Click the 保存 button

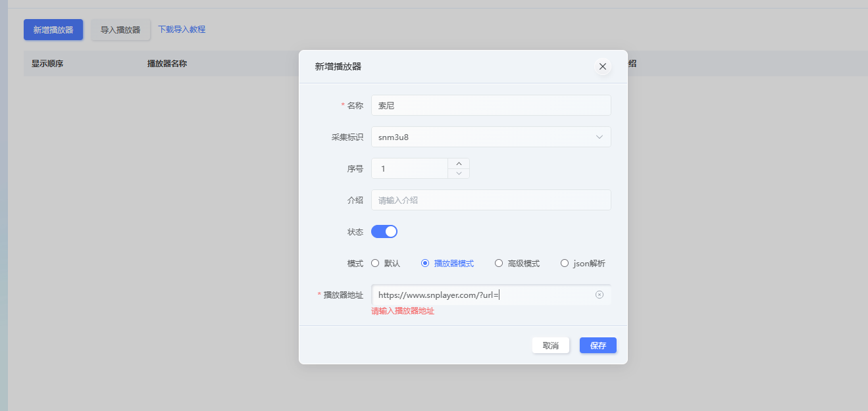pos(598,345)
